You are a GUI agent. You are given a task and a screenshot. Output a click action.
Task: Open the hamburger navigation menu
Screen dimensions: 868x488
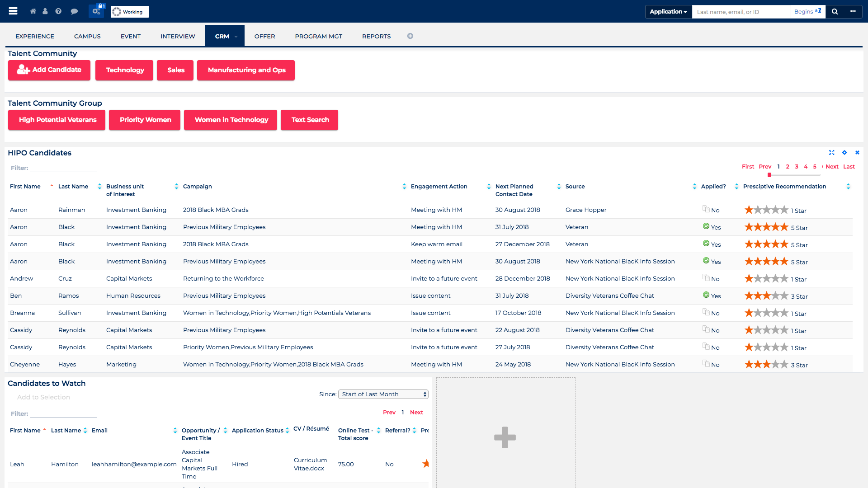coord(13,11)
